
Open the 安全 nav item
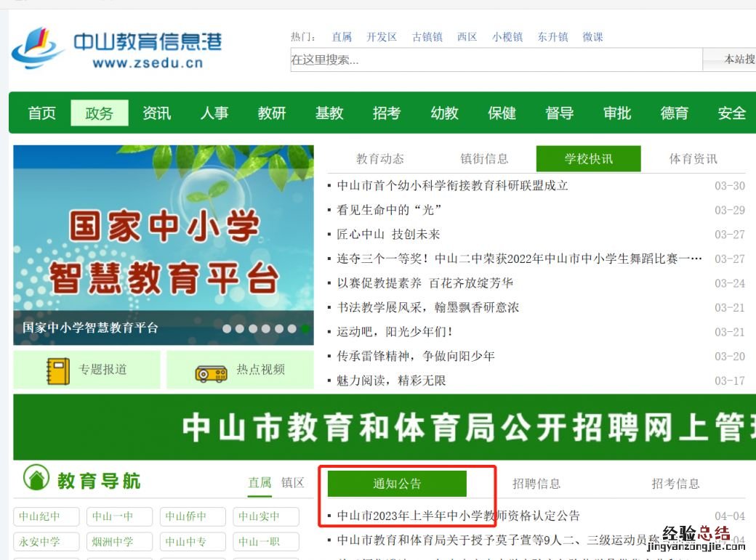click(732, 113)
